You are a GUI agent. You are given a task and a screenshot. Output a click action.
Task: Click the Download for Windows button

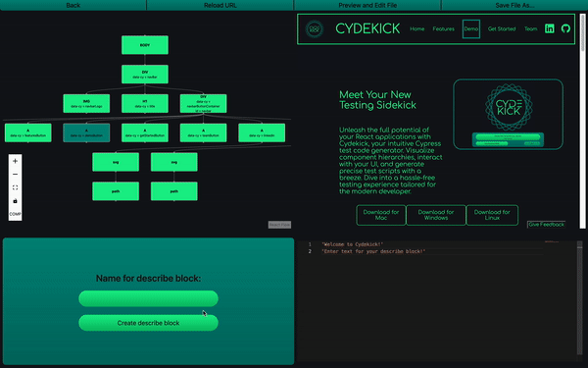tap(436, 215)
